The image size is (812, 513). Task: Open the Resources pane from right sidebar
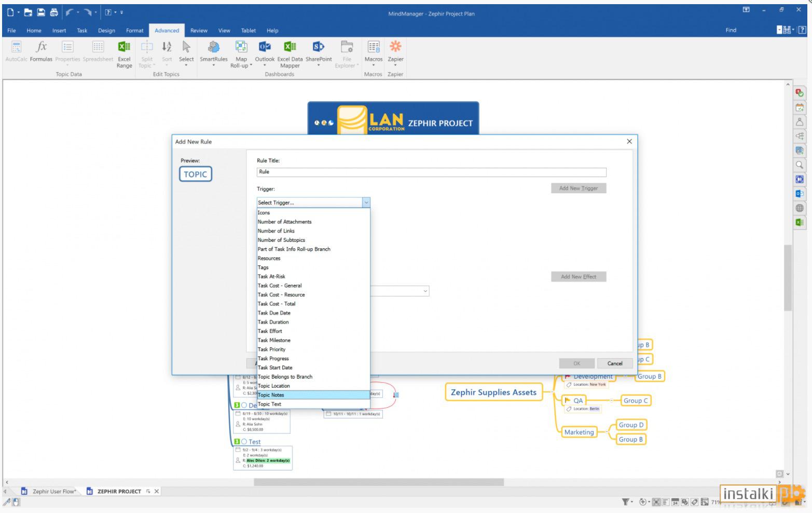800,122
